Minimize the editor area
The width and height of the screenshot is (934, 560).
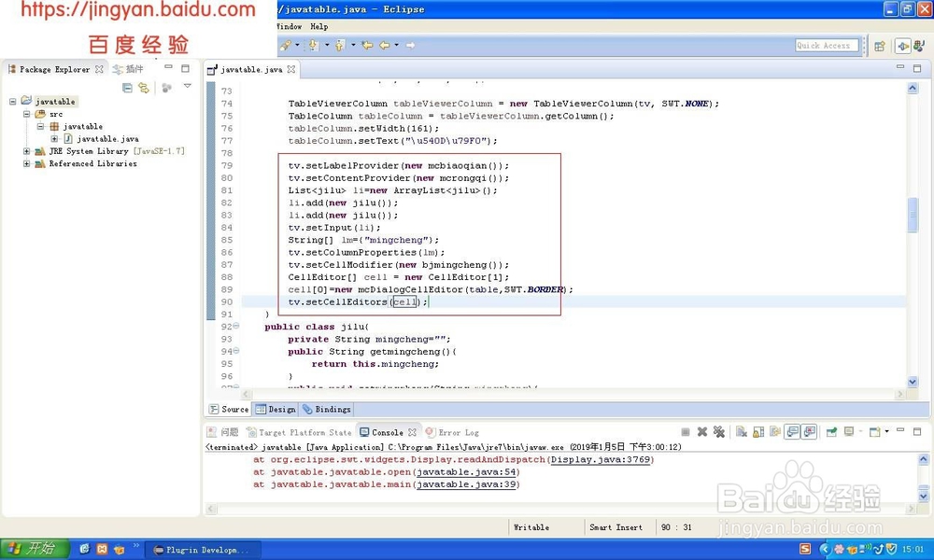(x=900, y=67)
